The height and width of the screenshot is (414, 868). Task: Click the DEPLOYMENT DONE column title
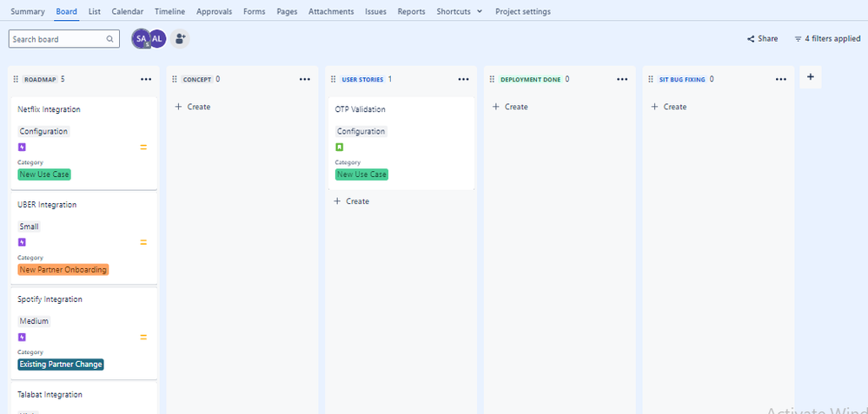(x=530, y=80)
